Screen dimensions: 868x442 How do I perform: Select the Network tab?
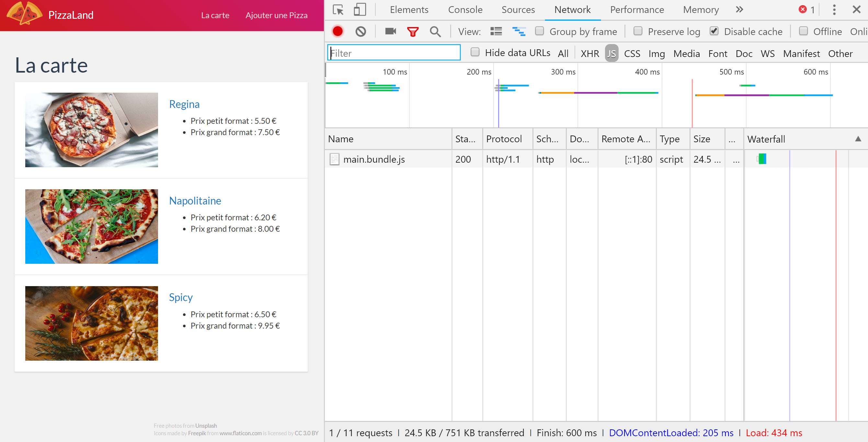pyautogui.click(x=573, y=10)
